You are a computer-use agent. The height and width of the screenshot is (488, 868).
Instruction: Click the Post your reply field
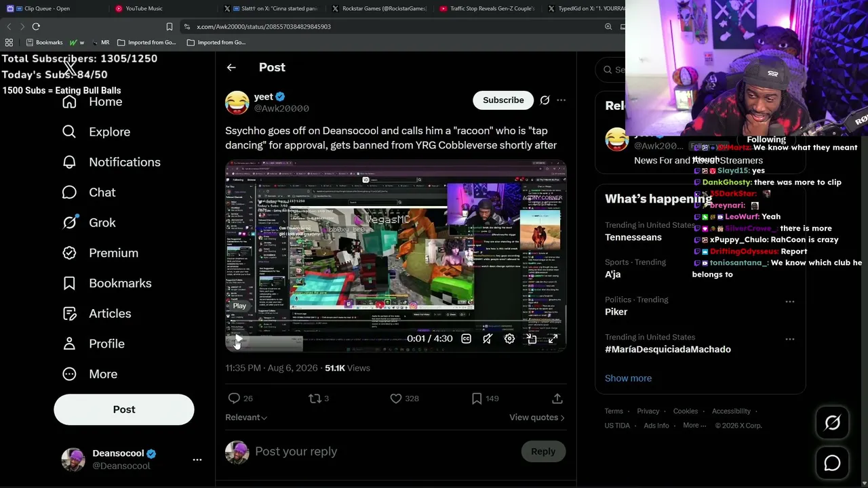click(384, 451)
